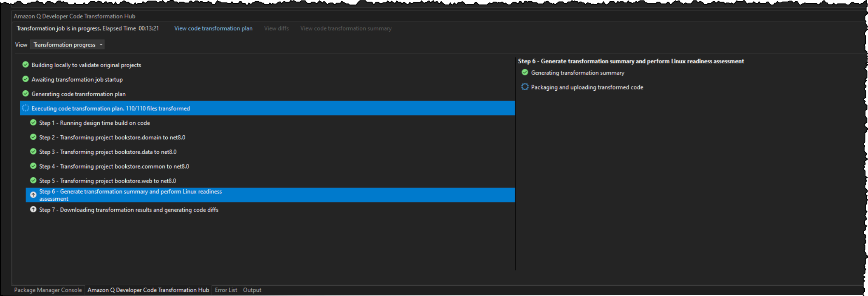The width and height of the screenshot is (868, 296).
Task: Click check icon for Step 5 bookstore.web
Action: [33, 180]
